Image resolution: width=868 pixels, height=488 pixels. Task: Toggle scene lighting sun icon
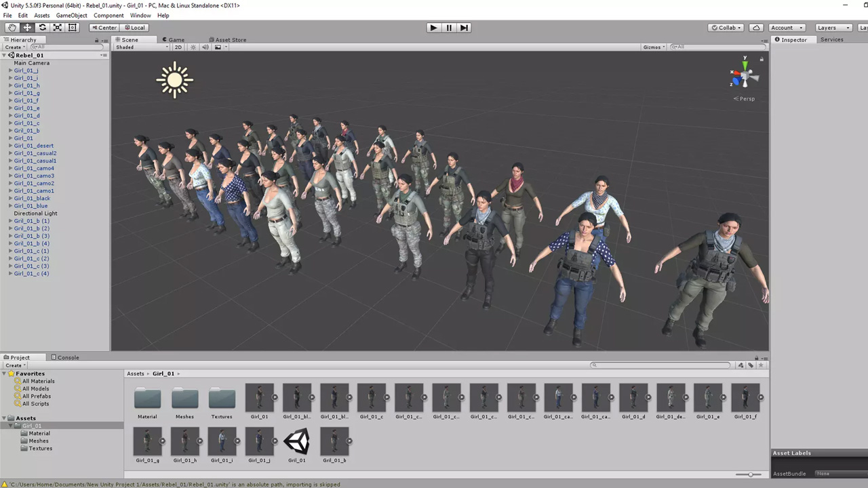pyautogui.click(x=193, y=47)
